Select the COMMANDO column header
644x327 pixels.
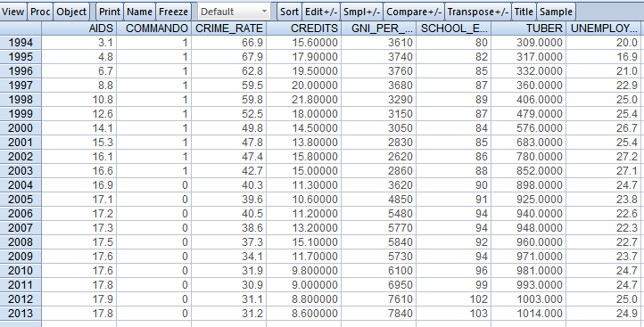[x=153, y=29]
